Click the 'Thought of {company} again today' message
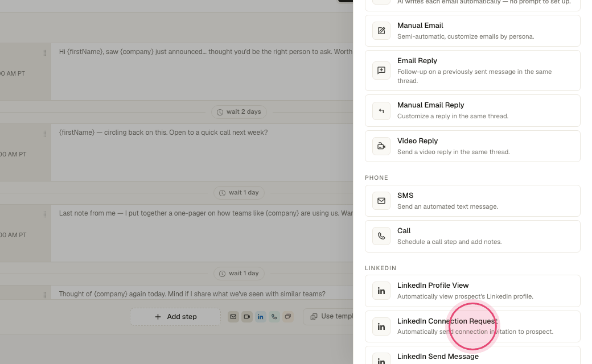 [x=192, y=294]
